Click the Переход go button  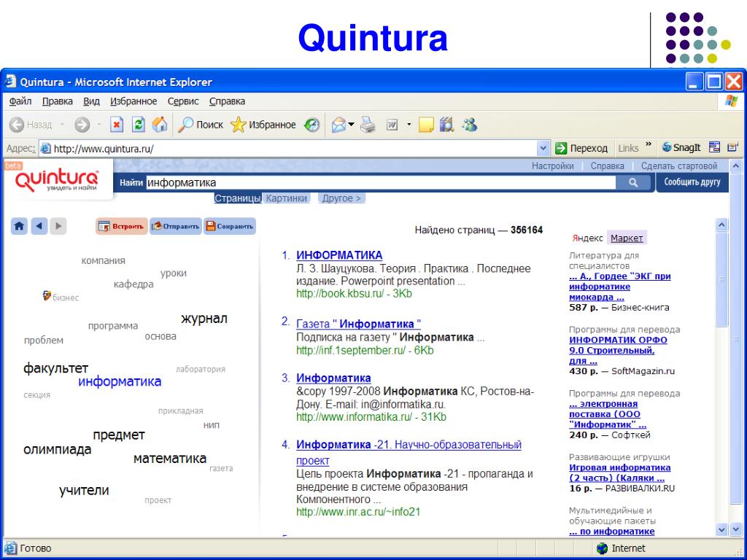pos(581,149)
